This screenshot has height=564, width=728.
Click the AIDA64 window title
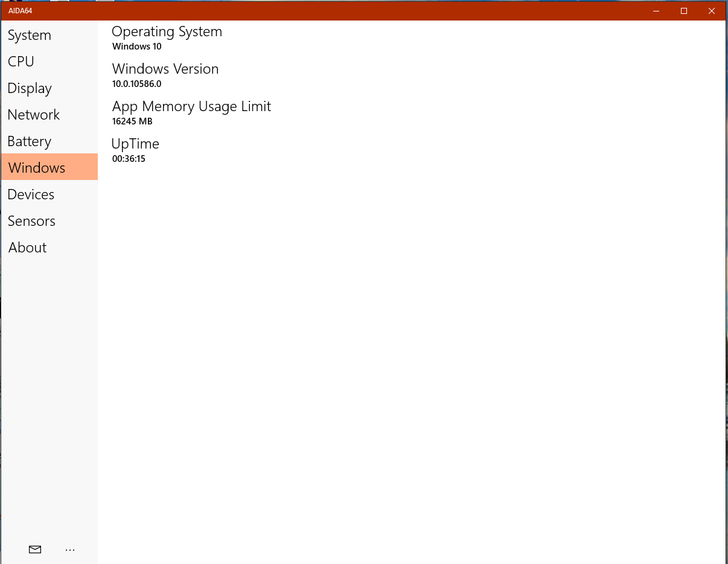pyautogui.click(x=21, y=11)
